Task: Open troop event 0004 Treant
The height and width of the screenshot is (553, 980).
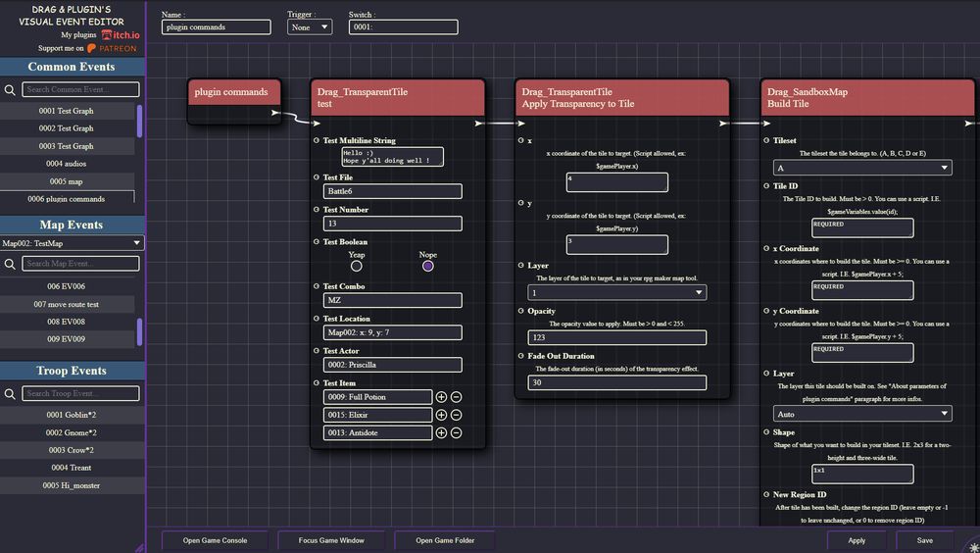Action: tap(72, 468)
